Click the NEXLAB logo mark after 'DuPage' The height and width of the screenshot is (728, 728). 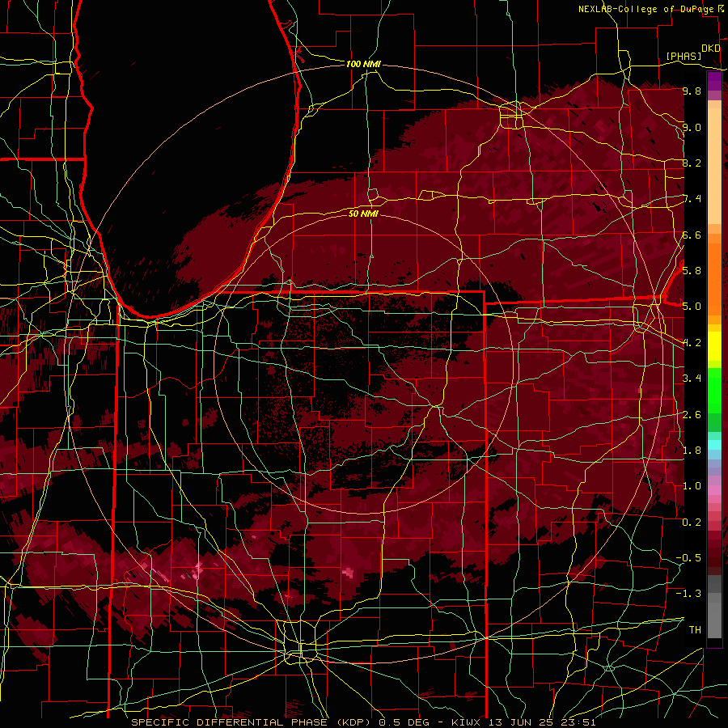(721, 9)
